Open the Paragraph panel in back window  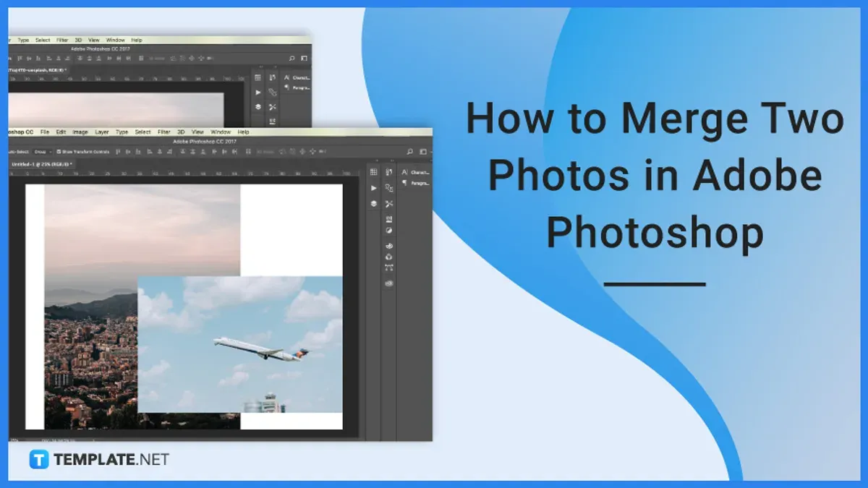click(298, 87)
